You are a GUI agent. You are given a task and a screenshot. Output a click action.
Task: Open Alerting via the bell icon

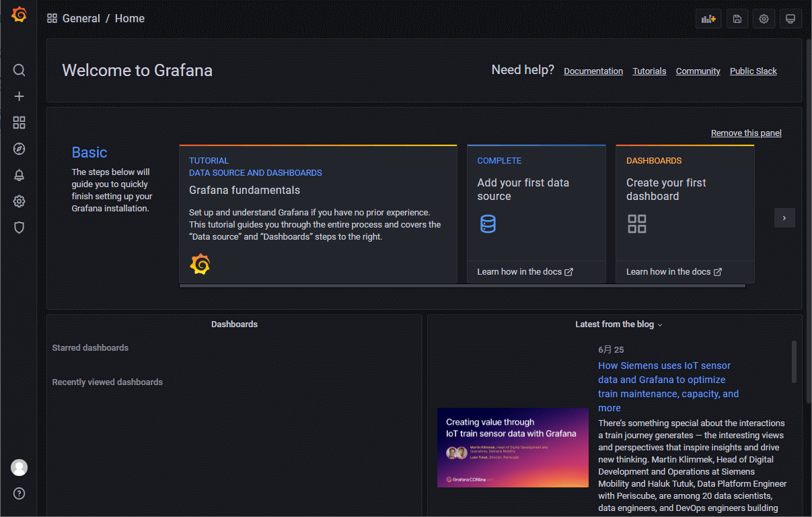coord(20,175)
